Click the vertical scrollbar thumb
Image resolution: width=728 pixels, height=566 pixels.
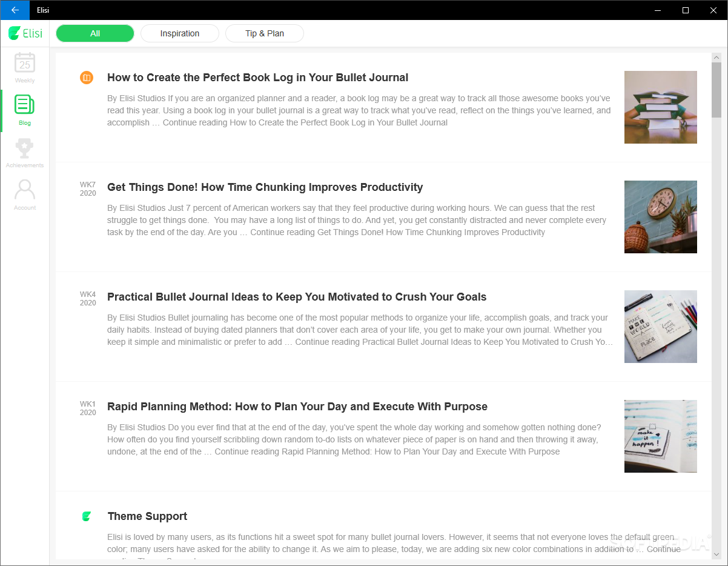coord(716,90)
